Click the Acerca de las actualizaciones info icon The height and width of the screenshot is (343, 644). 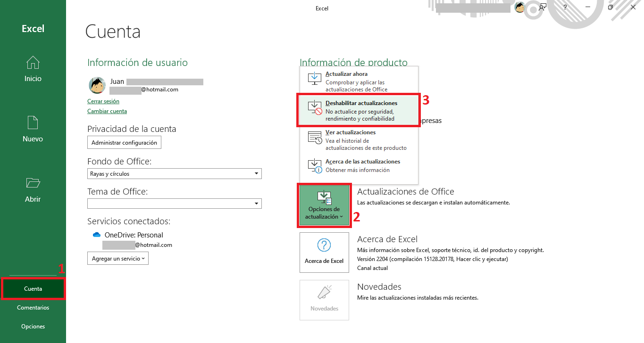[x=314, y=166]
